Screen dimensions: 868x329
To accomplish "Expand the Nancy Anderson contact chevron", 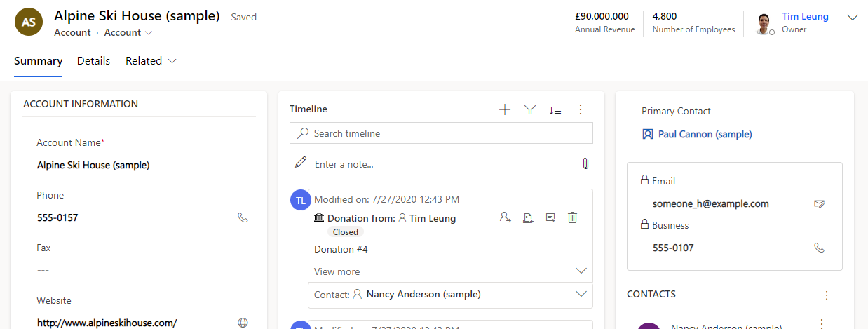I will coord(581,294).
